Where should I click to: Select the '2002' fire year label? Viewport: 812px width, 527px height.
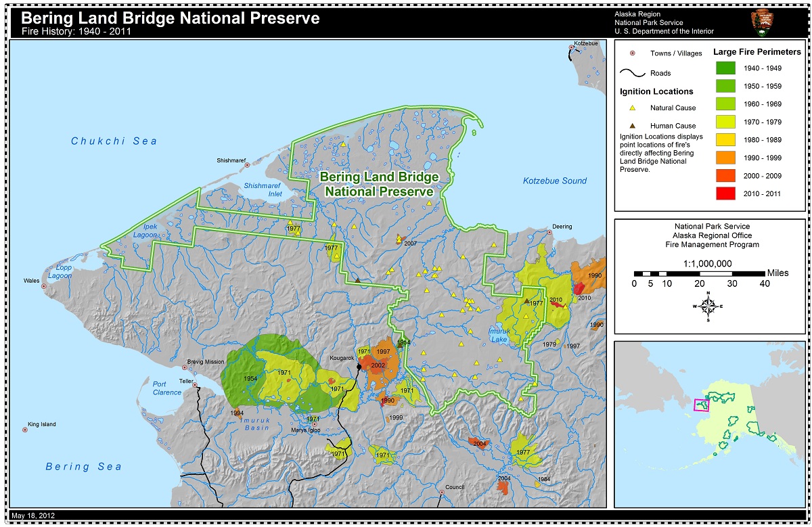tap(378, 366)
